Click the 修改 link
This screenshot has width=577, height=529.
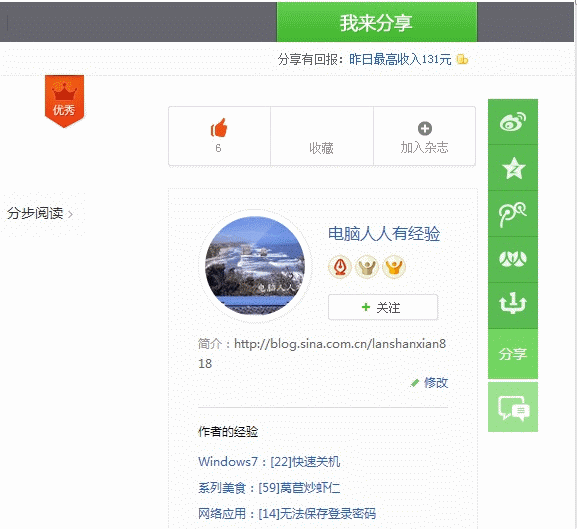[x=436, y=383]
